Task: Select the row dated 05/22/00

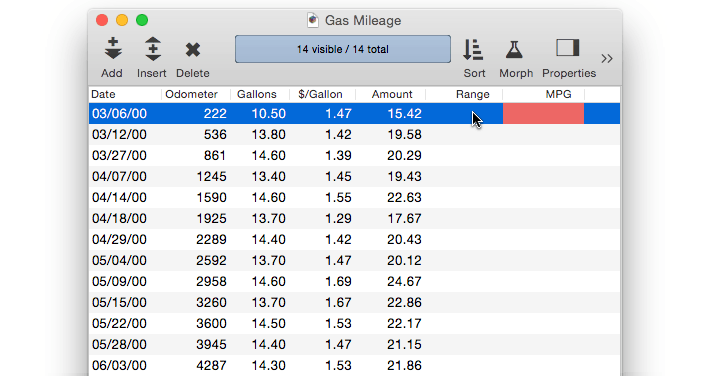Action: coord(354,323)
